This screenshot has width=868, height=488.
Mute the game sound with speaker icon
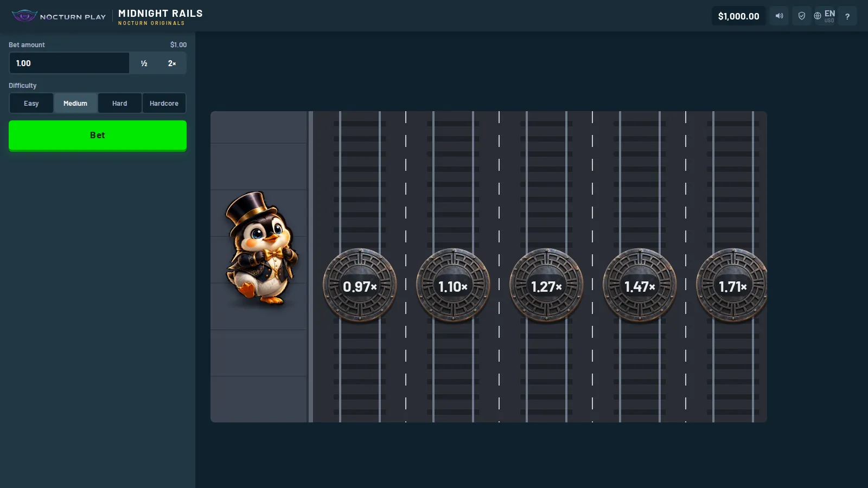click(x=779, y=16)
